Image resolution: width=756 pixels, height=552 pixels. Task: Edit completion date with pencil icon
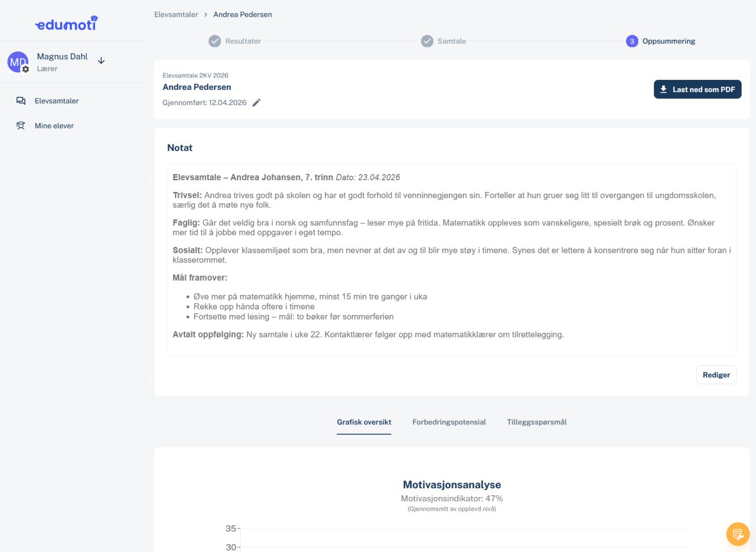(256, 102)
